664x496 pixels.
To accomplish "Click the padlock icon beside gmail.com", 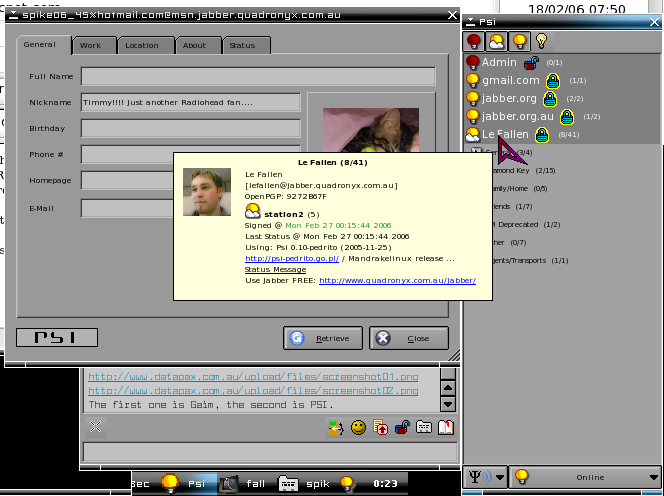I will [x=550, y=81].
